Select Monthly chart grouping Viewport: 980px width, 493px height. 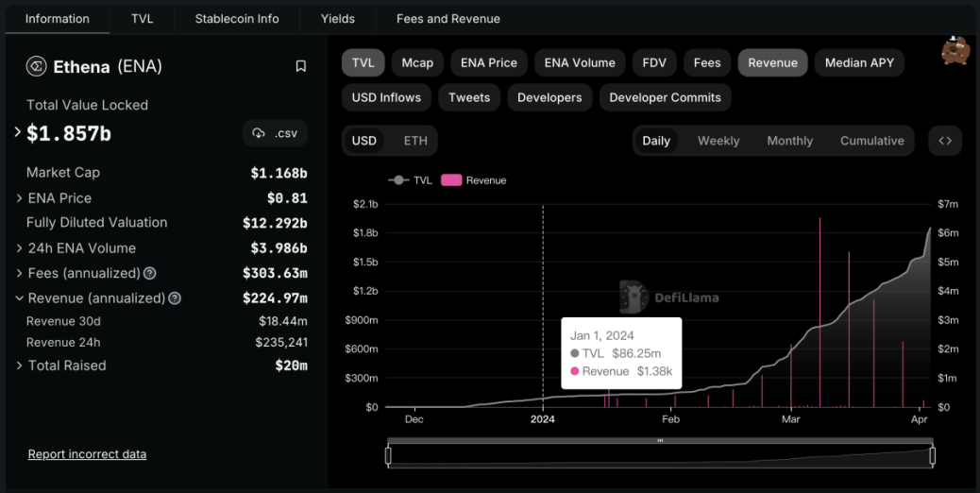(790, 141)
